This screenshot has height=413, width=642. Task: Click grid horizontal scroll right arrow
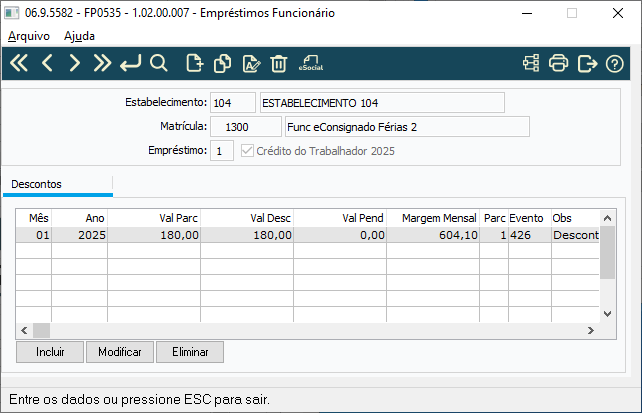pos(591,330)
